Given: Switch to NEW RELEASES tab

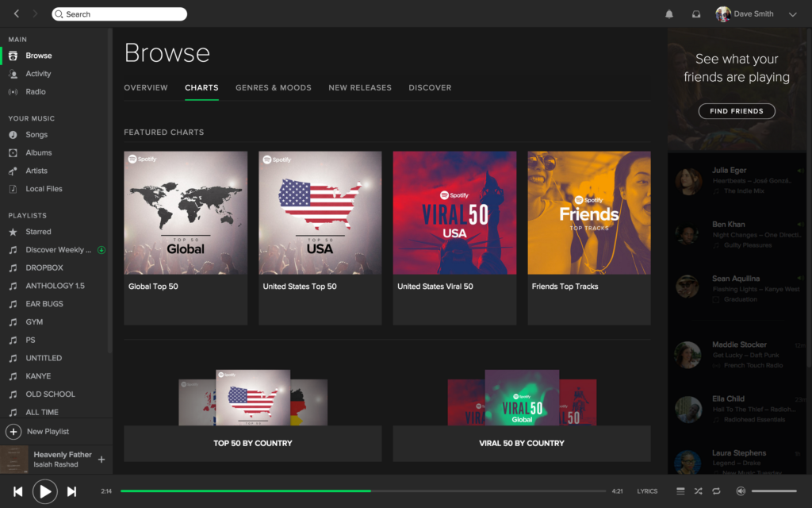Looking at the screenshot, I should (x=360, y=87).
